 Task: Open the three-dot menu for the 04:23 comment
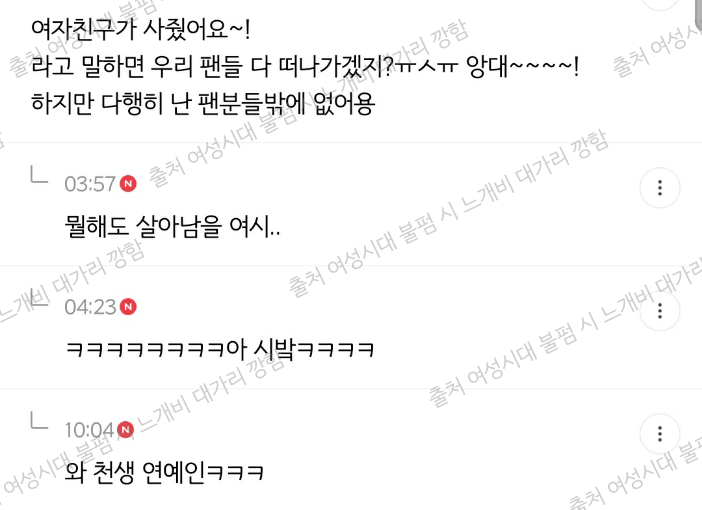pos(659,310)
